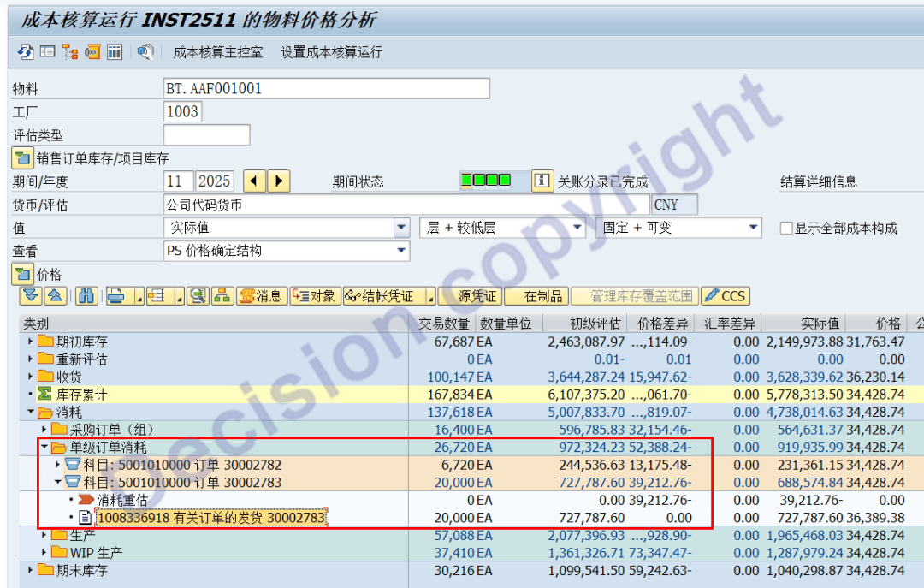Click the period status info icon
The image size is (924, 588).
tap(542, 181)
